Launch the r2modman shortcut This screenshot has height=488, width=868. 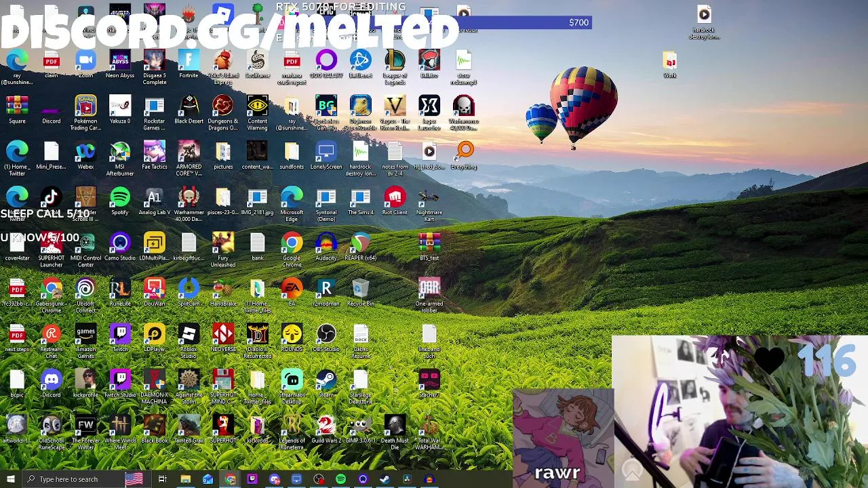[326, 291]
